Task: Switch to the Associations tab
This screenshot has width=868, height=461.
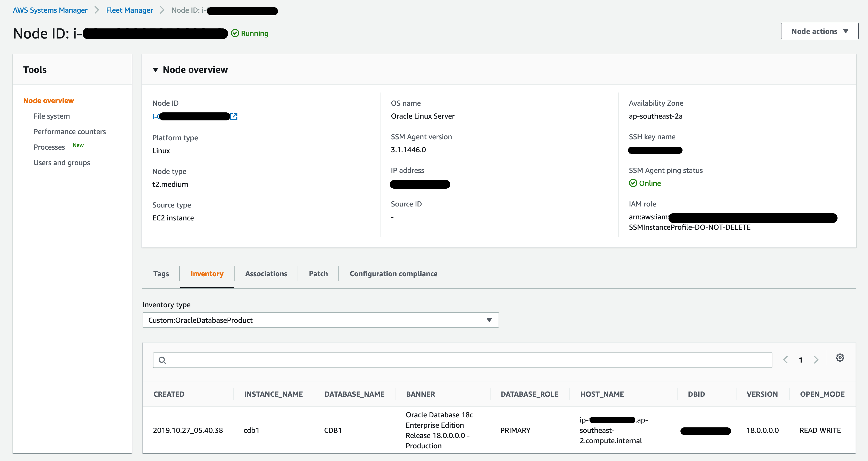Action: [266, 274]
